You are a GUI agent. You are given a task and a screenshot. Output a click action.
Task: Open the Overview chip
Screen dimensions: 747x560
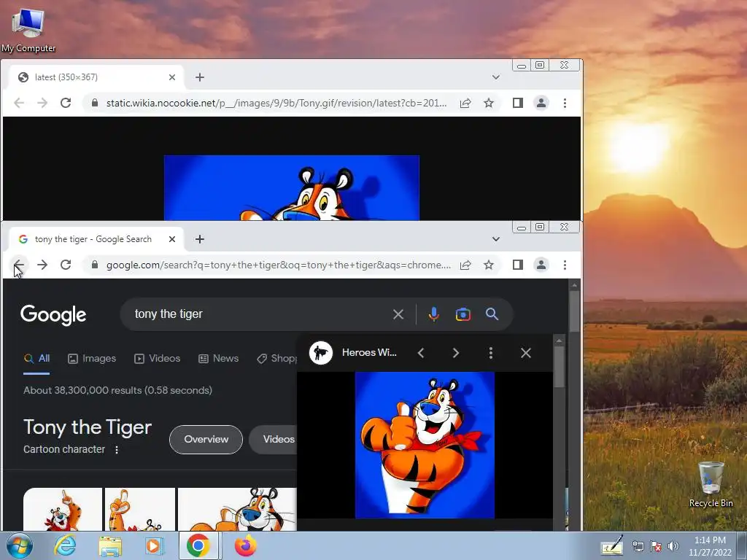click(x=206, y=440)
